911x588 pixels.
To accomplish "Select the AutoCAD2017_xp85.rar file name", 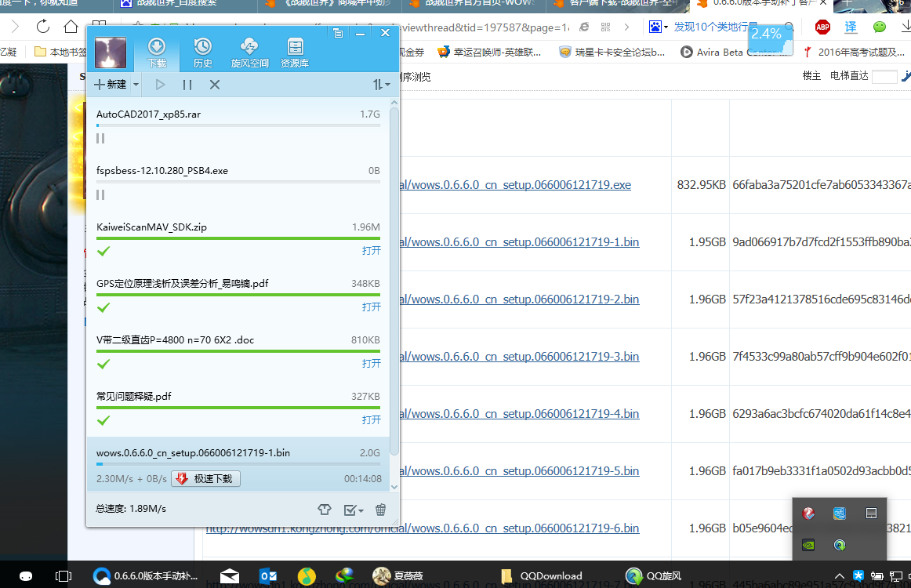I will coord(149,114).
